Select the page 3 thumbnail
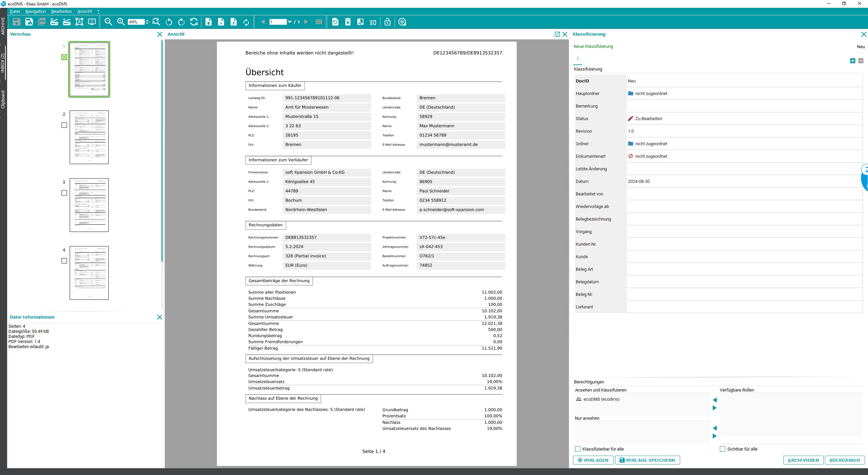 (89, 205)
